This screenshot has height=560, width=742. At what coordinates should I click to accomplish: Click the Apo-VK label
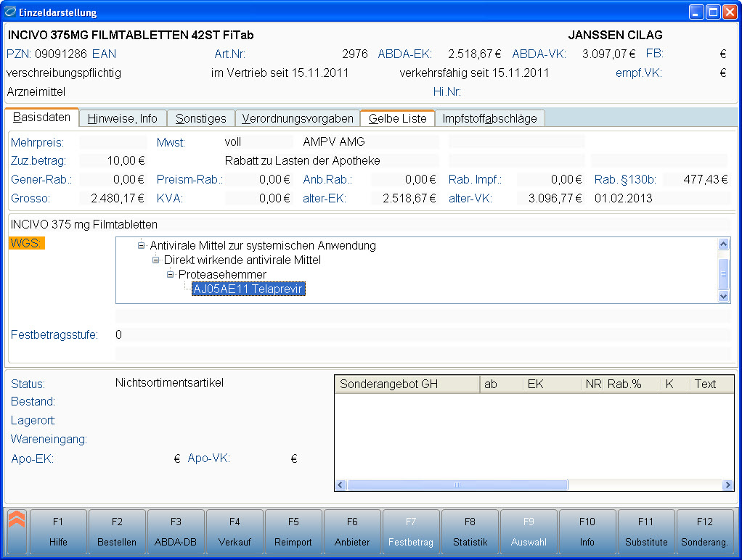click(208, 458)
